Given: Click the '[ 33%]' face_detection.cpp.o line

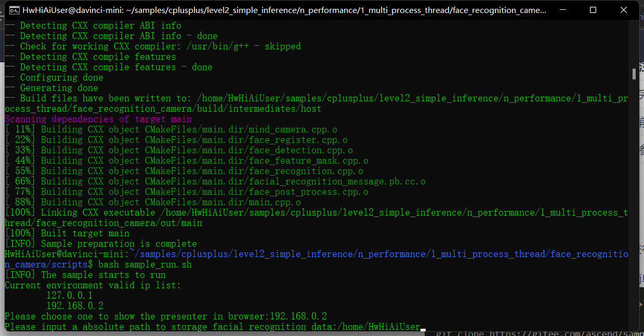Looking at the screenshot, I should pyautogui.click(x=179, y=150).
